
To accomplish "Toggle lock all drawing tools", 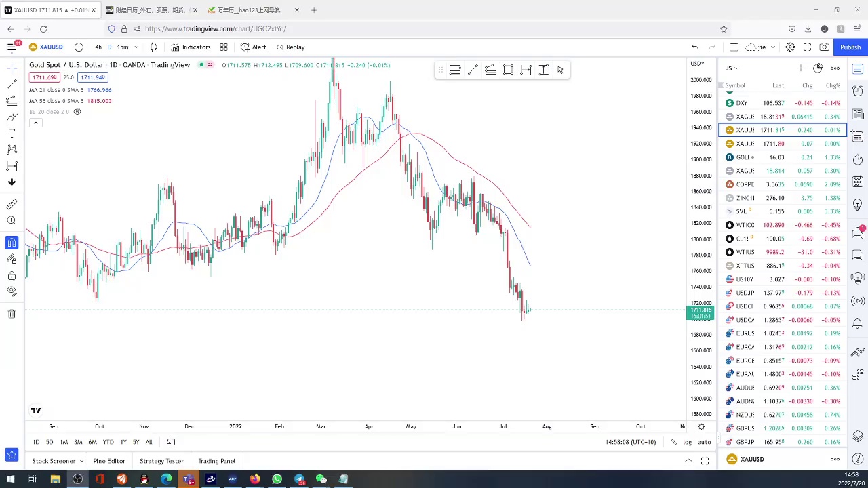I will 12,275.
